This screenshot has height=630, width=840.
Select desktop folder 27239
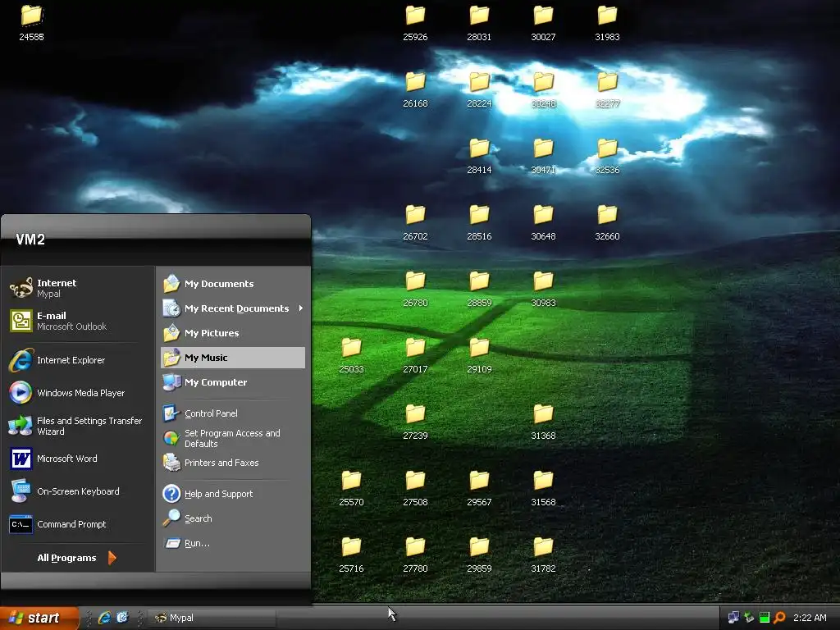(x=415, y=421)
